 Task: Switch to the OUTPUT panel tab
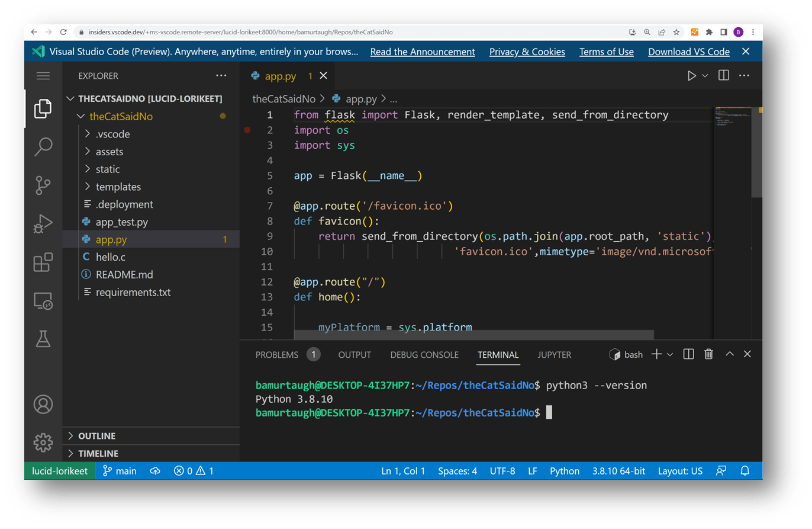[x=355, y=355]
